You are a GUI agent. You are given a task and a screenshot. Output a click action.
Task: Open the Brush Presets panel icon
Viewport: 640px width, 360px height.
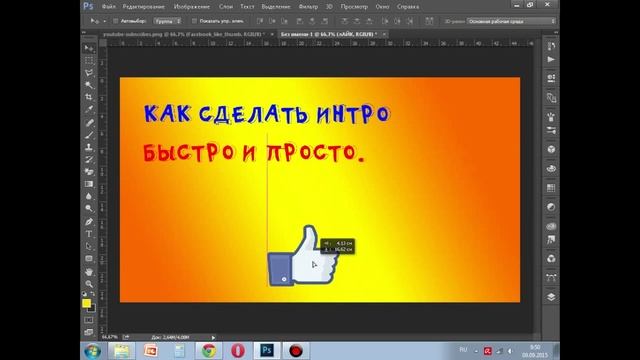[551, 130]
